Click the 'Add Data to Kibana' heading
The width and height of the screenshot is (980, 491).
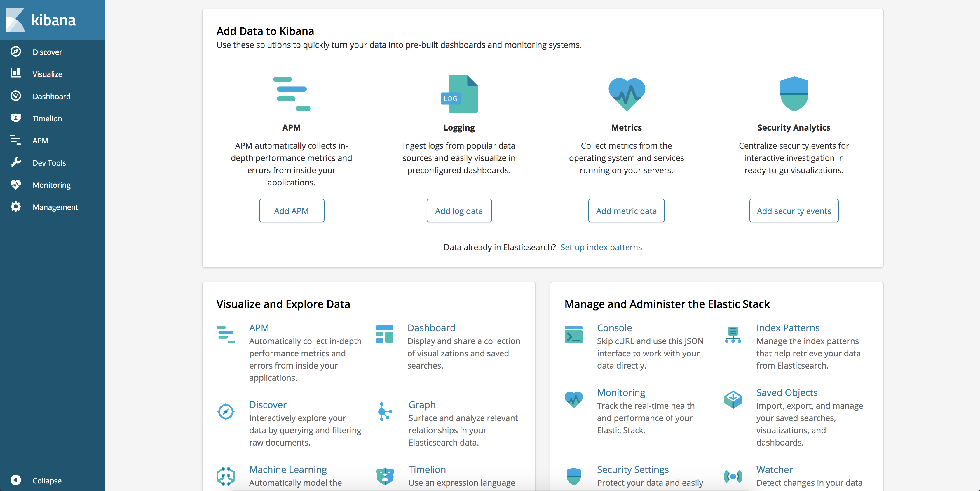pos(265,31)
